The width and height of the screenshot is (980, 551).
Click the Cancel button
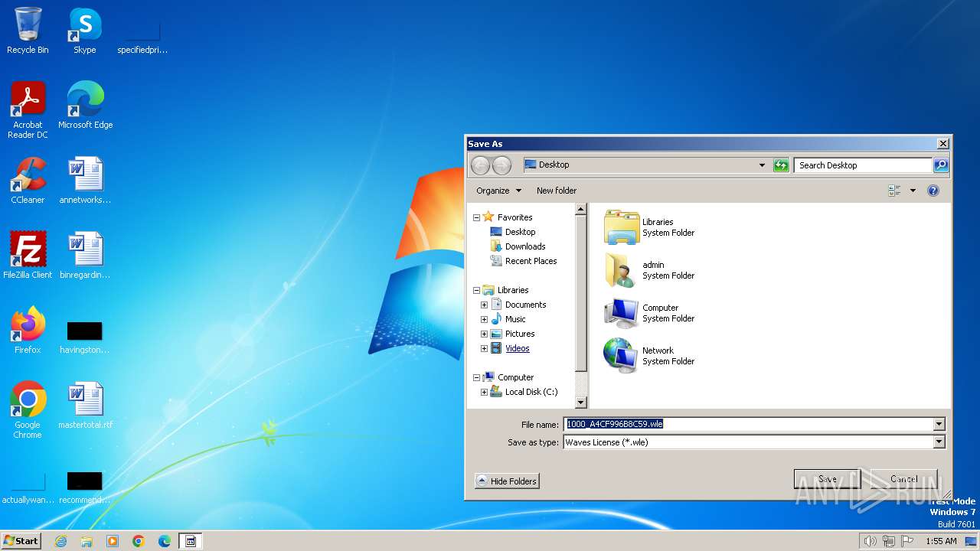(903, 479)
